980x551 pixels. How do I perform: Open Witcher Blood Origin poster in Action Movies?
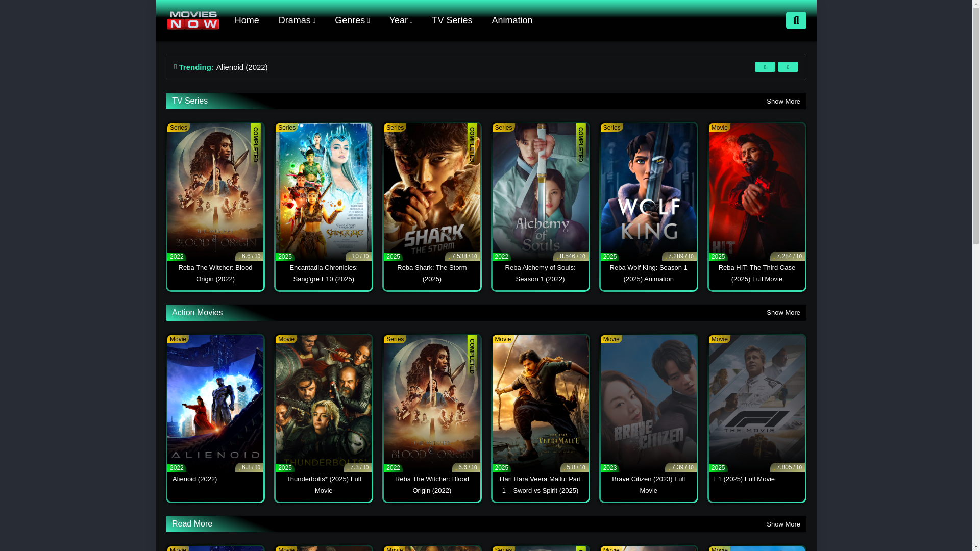coord(432,403)
